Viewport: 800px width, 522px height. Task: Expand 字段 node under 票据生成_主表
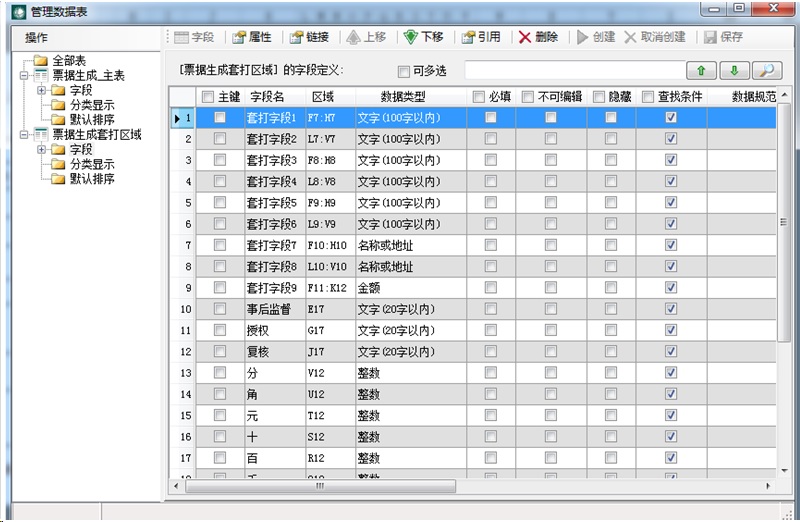pyautogui.click(x=41, y=91)
